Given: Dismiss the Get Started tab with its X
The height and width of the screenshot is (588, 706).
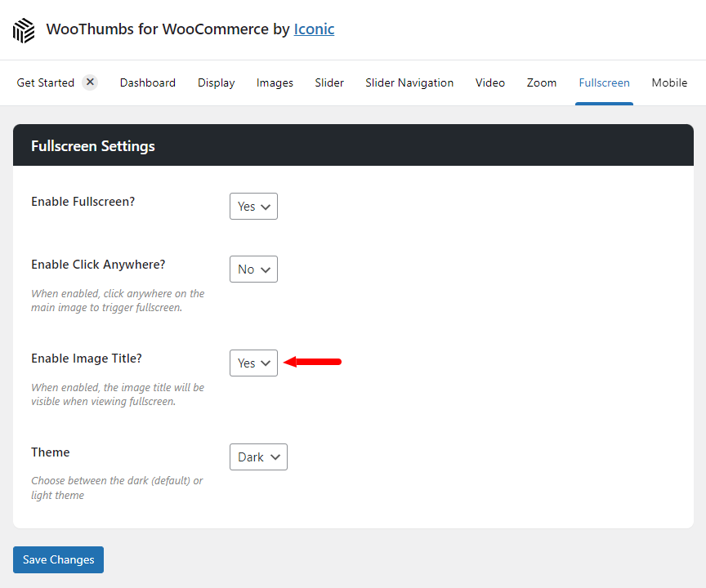Looking at the screenshot, I should pos(90,82).
